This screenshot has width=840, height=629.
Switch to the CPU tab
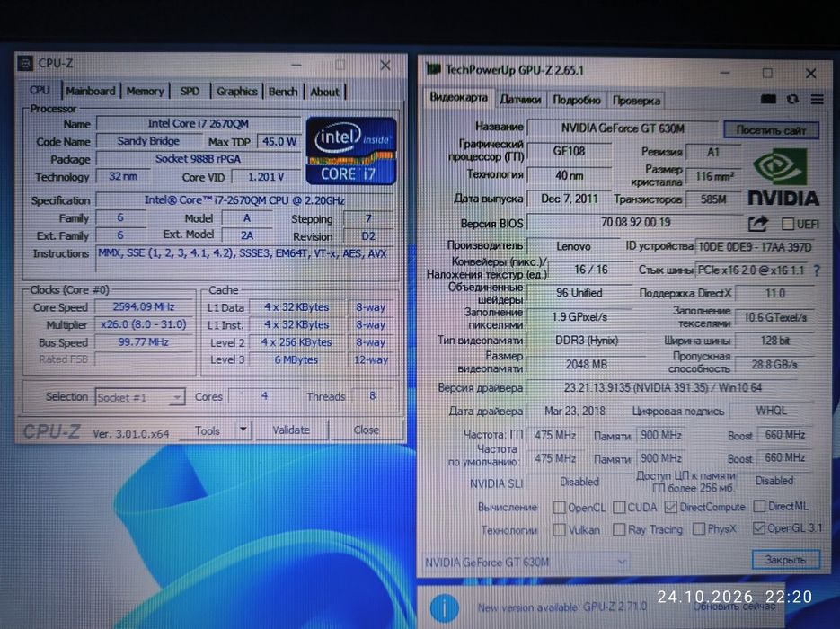[40, 90]
